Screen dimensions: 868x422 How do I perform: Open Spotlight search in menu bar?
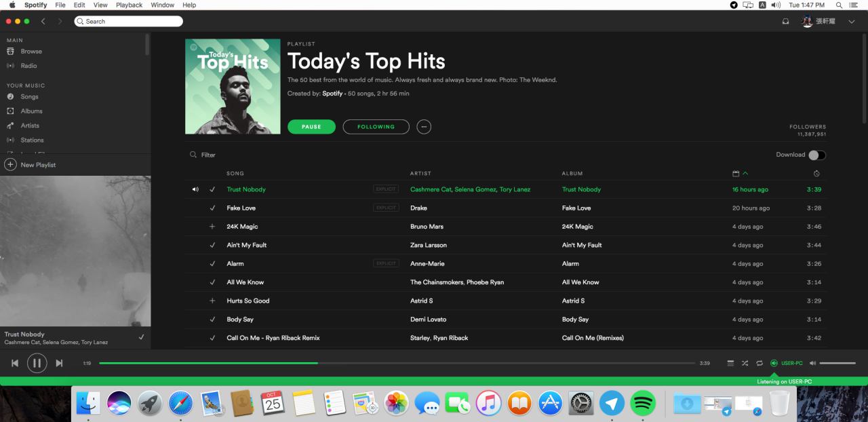point(839,5)
